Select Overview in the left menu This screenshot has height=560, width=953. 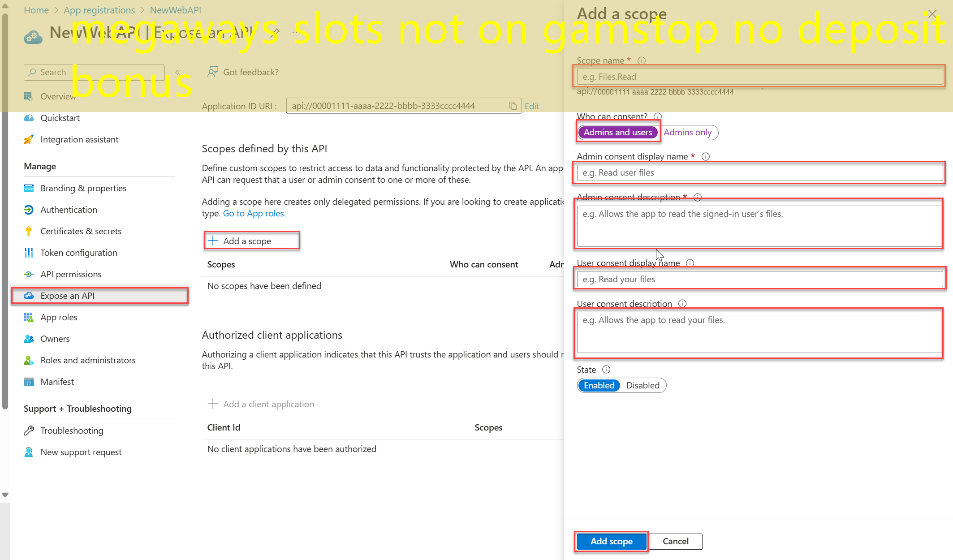(58, 96)
